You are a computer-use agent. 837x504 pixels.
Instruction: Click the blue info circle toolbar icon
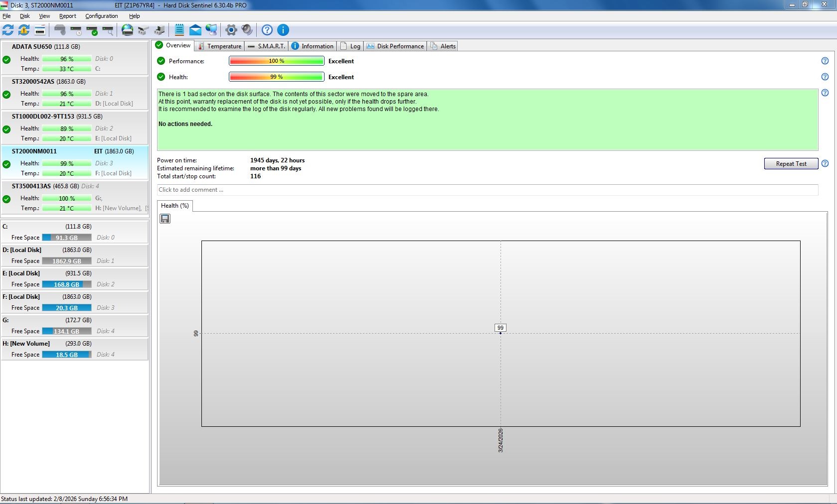[283, 30]
